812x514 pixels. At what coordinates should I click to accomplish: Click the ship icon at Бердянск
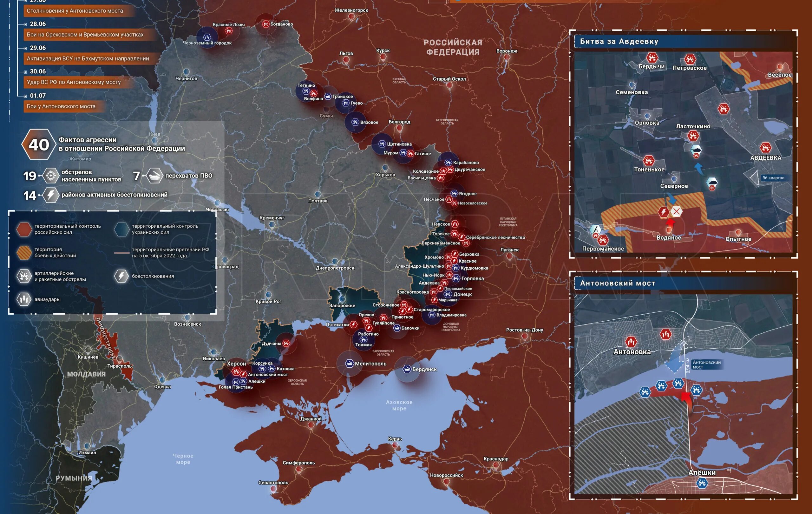[407, 369]
